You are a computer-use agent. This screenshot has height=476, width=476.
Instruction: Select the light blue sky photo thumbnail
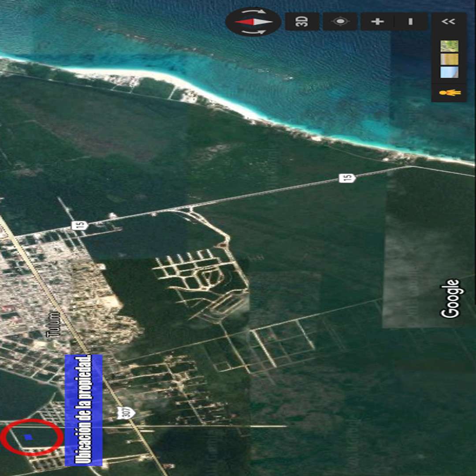(x=449, y=72)
